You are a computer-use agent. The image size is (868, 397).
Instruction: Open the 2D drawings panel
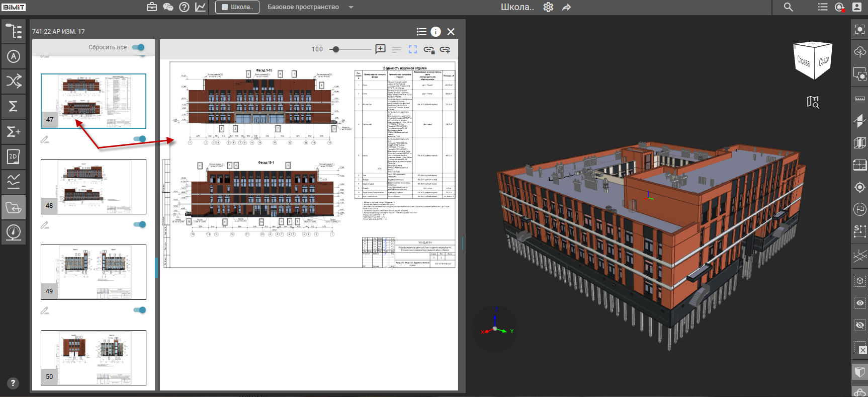pyautogui.click(x=14, y=156)
